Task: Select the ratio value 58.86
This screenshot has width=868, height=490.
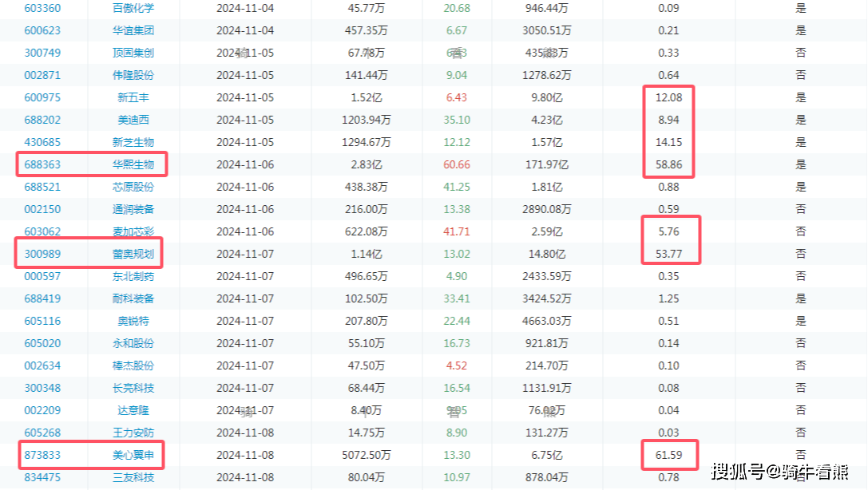Action: pos(668,165)
